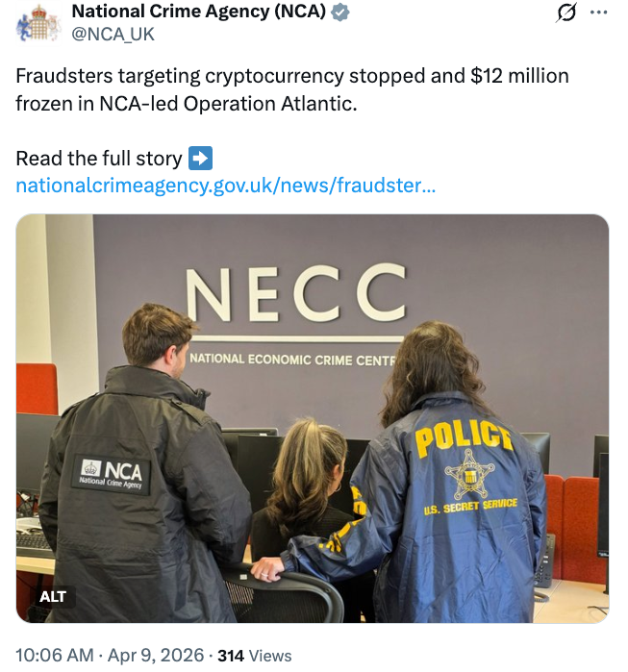Click the blue right-arrow emoji
The height and width of the screenshot is (672, 628).
(x=200, y=158)
